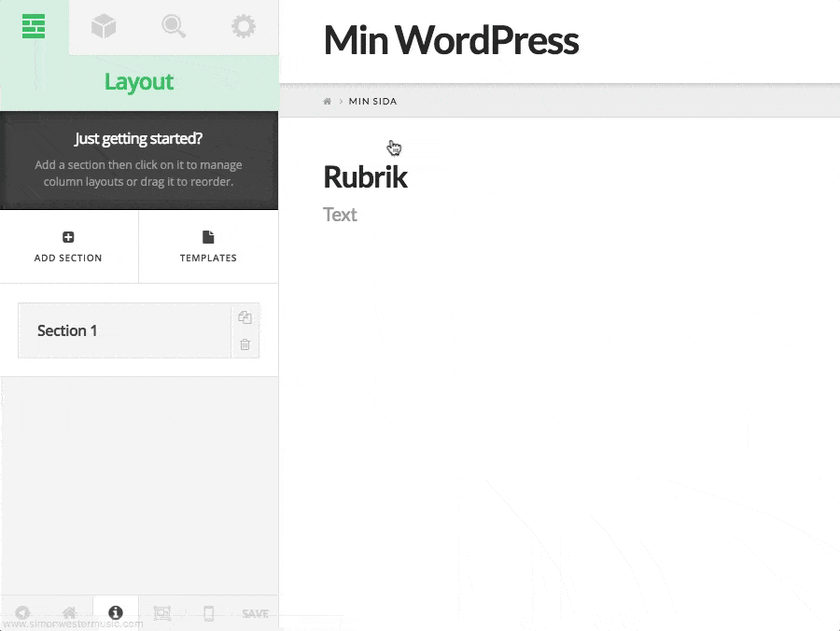The image size is (840, 631).
Task: Open the Templates button
Action: 208,247
